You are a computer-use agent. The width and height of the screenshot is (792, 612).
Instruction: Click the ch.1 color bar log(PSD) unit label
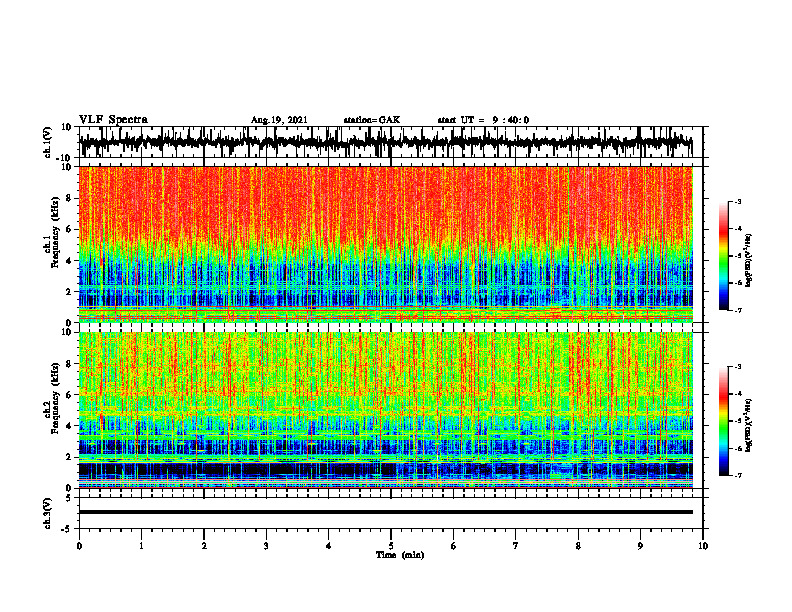tap(749, 261)
